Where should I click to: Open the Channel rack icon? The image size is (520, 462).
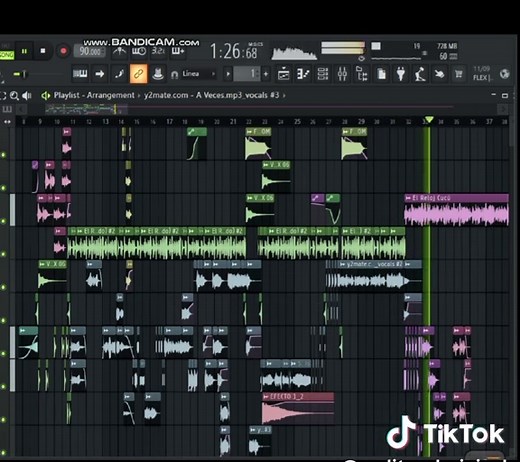coord(322,74)
